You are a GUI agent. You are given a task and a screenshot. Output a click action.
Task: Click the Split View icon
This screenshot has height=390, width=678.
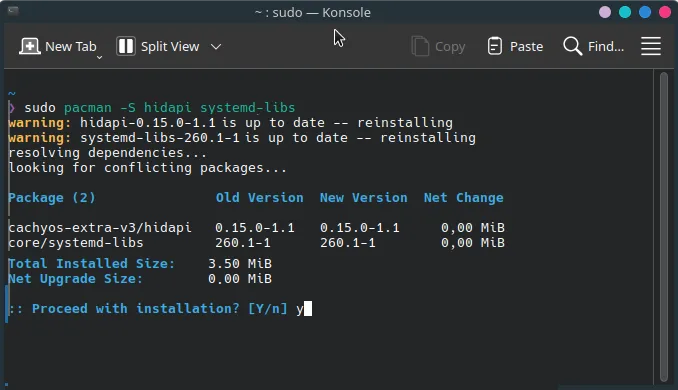(x=126, y=46)
